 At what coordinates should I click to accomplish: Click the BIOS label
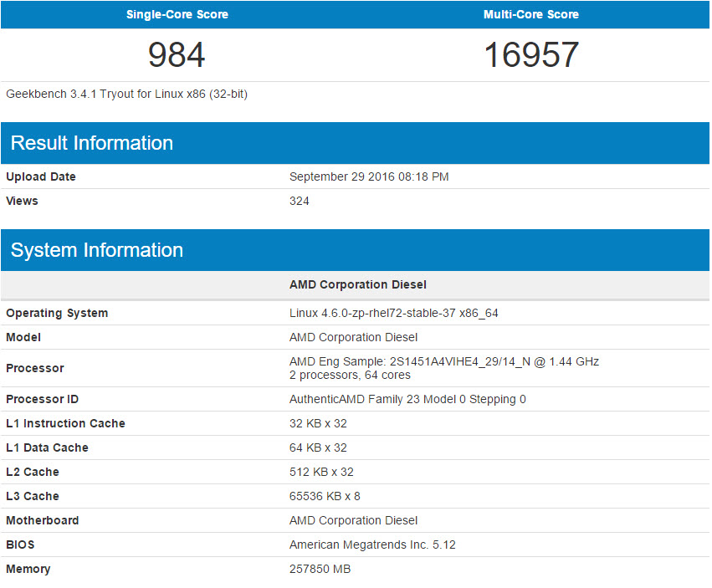click(20, 545)
